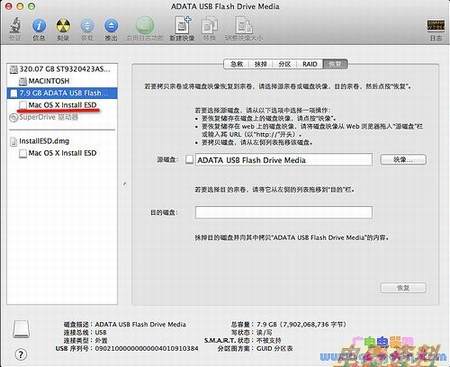Select Mac OS X Install ESD under InstallESD.dmg
Viewport: 450px width, 367px height.
pos(62,153)
